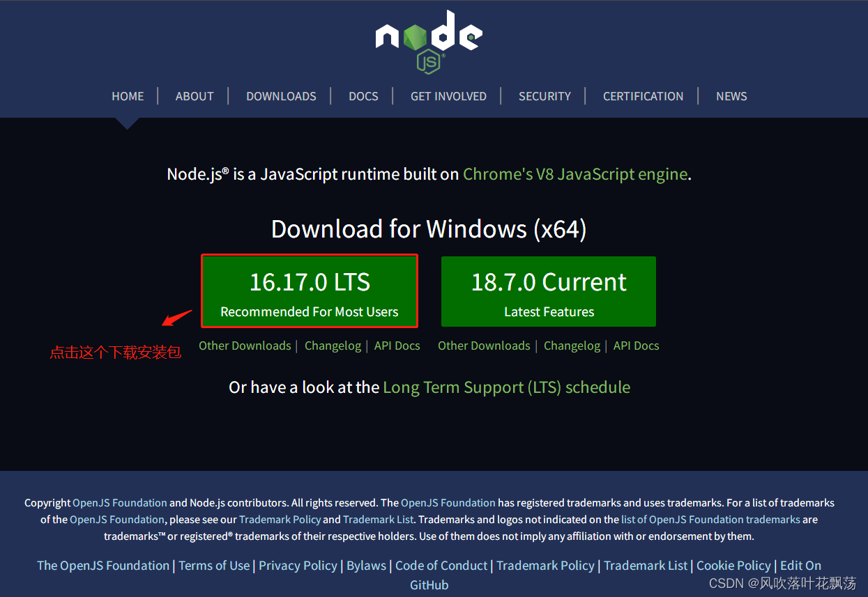
Task: Download the 16.17.0 LTS installer
Action: pyautogui.click(x=310, y=291)
